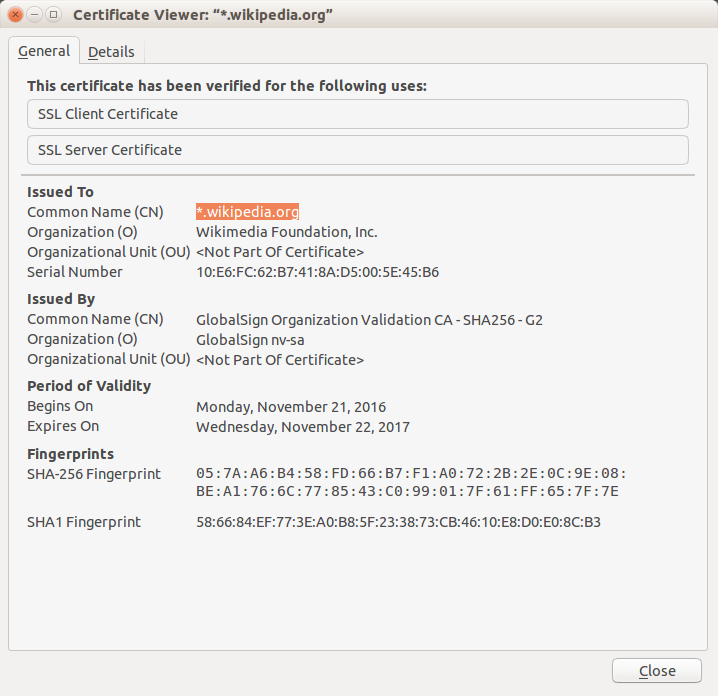This screenshot has height=696, width=718.
Task: Click the Close button at bottom
Action: point(657,671)
